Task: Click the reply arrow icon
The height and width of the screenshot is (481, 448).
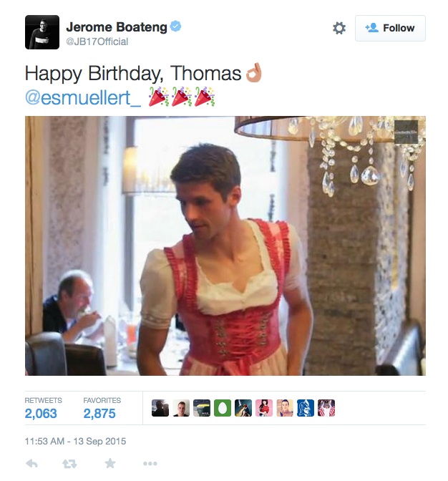Action: pos(31,464)
